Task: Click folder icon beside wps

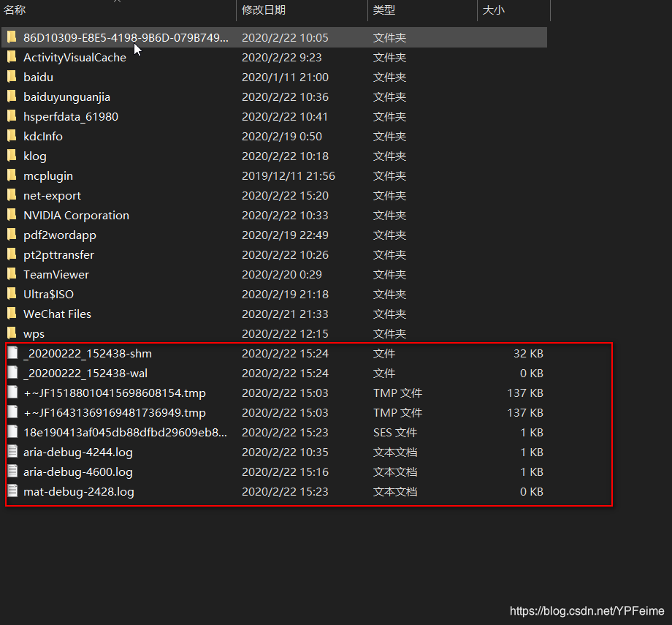Action: tap(12, 333)
